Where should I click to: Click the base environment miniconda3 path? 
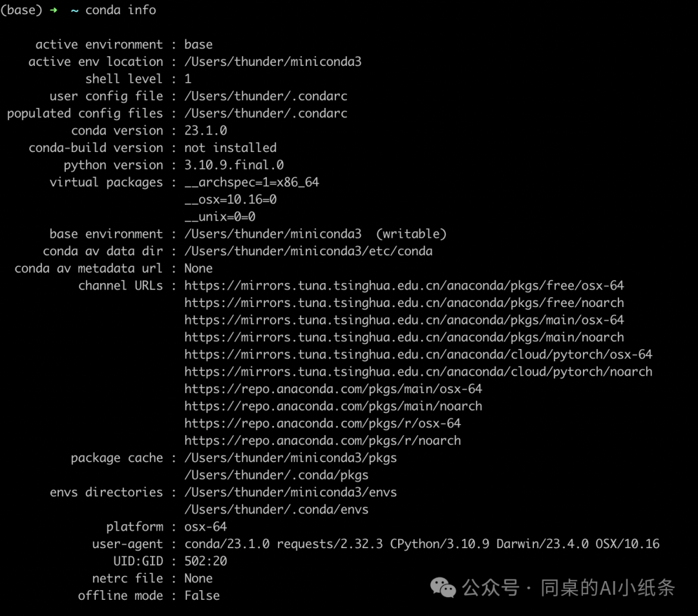[x=273, y=234]
